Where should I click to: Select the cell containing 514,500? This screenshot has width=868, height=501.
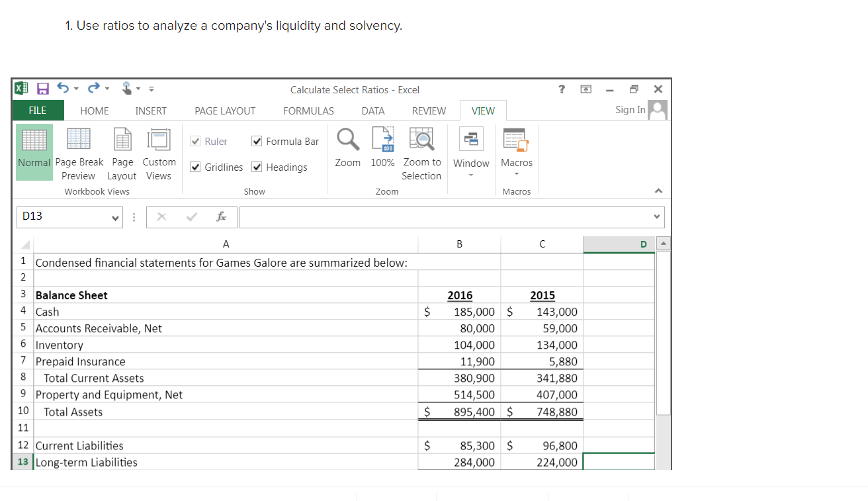pyautogui.click(x=460, y=394)
